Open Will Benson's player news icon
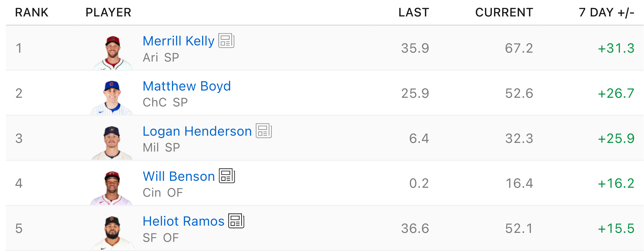Screen dimensions: 644x251 click(x=227, y=176)
